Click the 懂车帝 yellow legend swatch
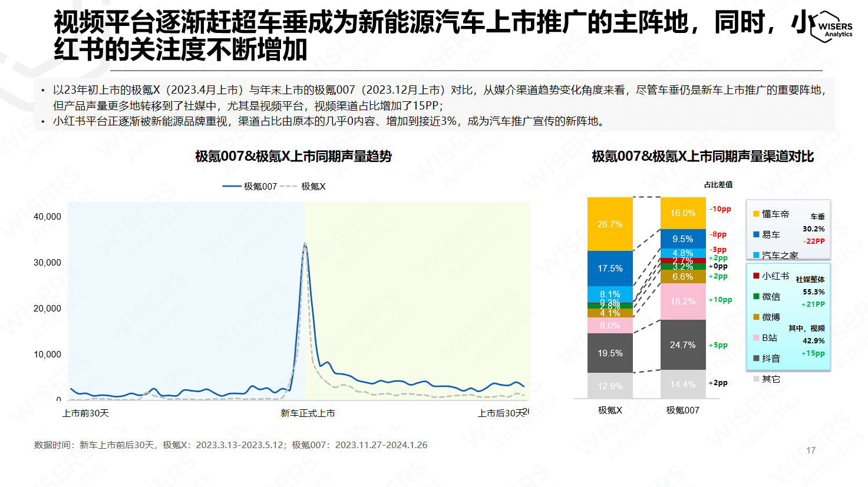The image size is (868, 487). (x=756, y=214)
